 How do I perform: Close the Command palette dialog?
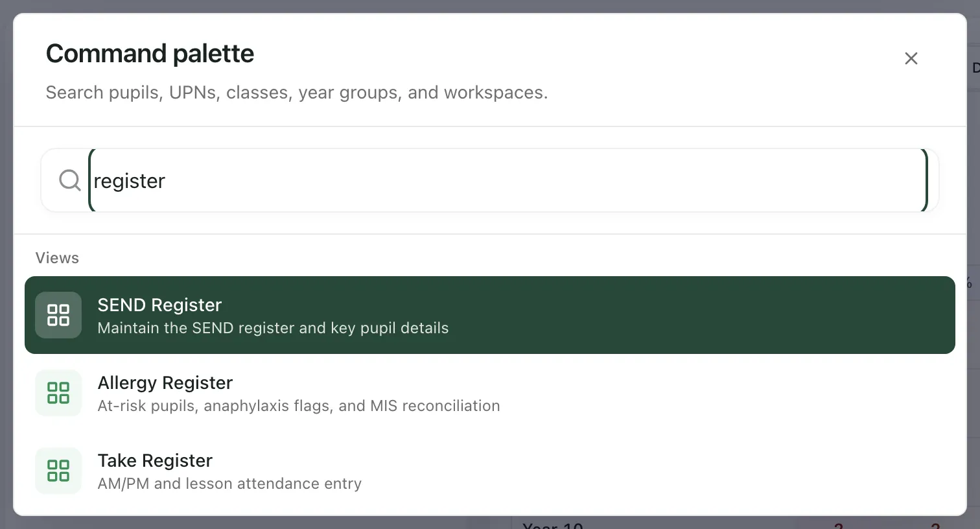[911, 58]
